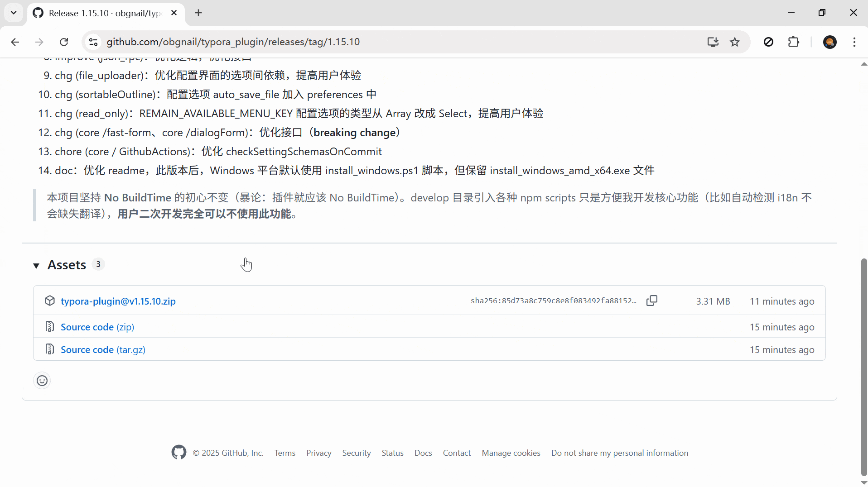Select the Release 1.15.10 browser tab
868x487 pixels.
point(106,13)
